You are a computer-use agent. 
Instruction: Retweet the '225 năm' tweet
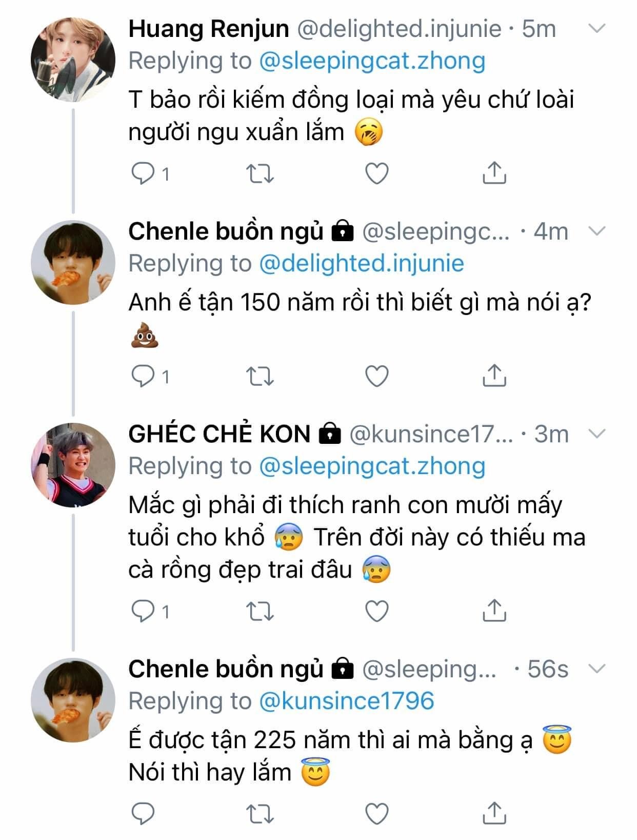(x=260, y=813)
